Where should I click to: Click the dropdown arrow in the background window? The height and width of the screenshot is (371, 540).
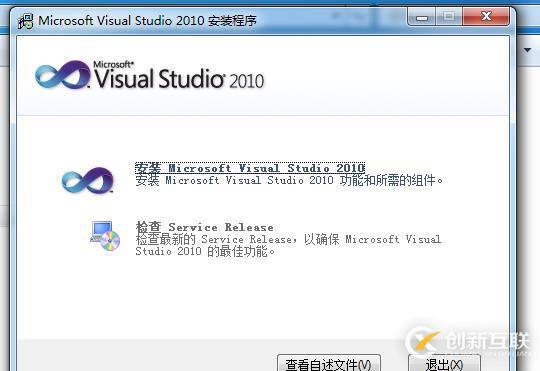pos(528,51)
